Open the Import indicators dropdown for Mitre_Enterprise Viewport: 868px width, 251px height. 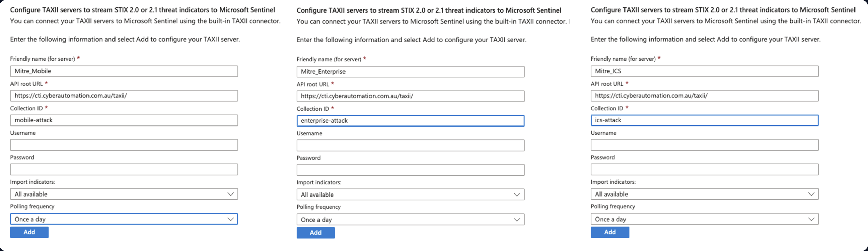point(410,194)
